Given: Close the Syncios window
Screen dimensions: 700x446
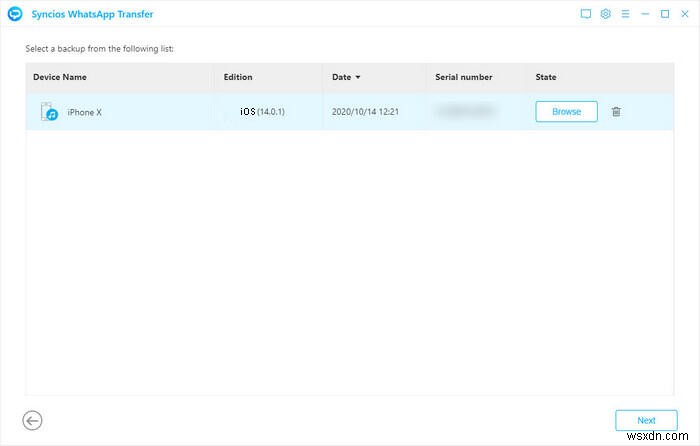Looking at the screenshot, I should click(x=684, y=14).
